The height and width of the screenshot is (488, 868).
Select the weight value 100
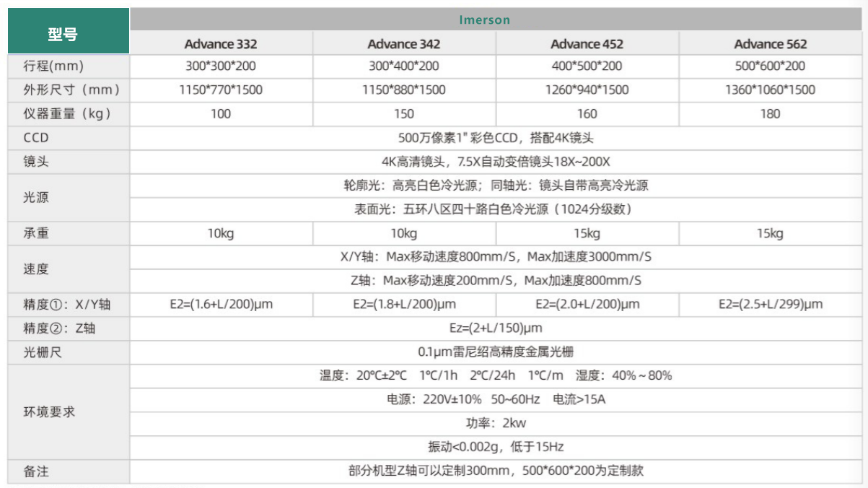coord(221,114)
